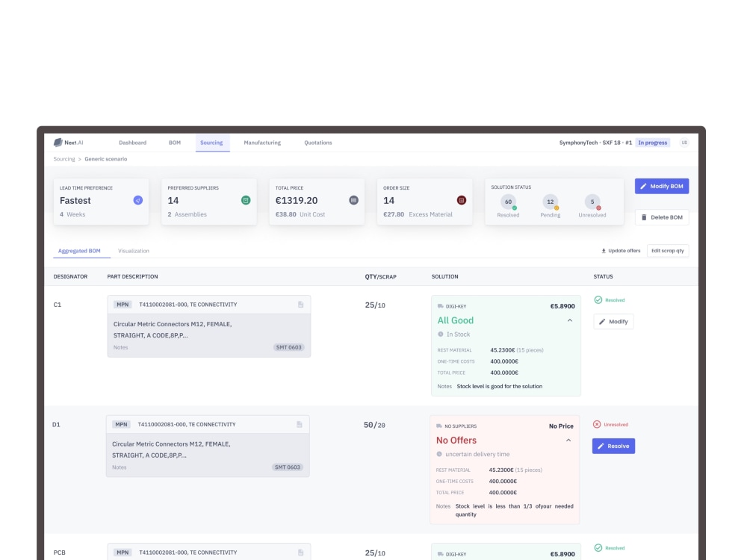Click the Preferred Suppliers green icon
This screenshot has width=747, height=560.
click(x=246, y=200)
